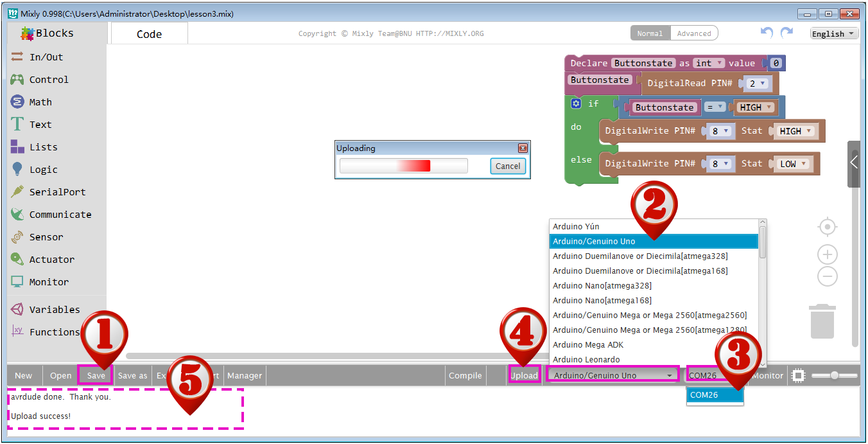This screenshot has width=868, height=444.
Task: Open the int type dropdown in Declare block
Action: point(709,63)
